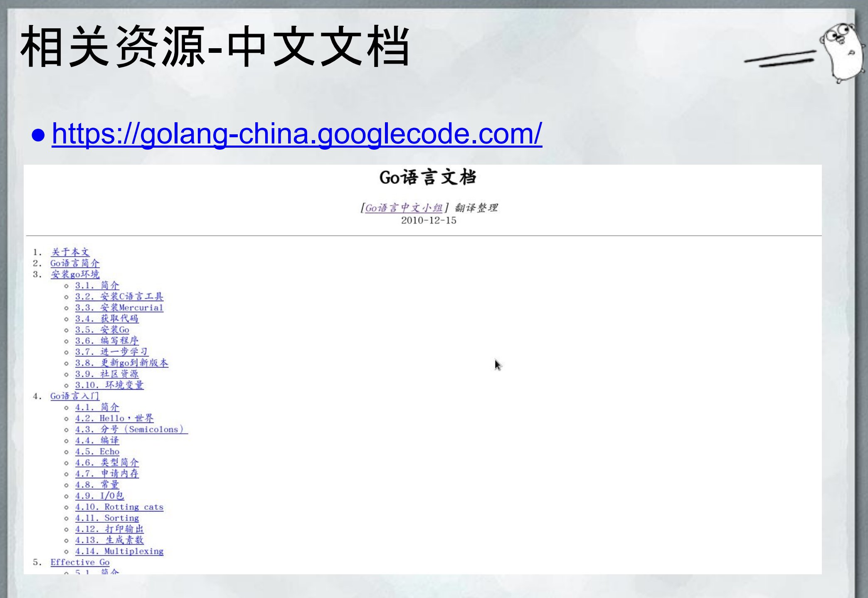The height and width of the screenshot is (598, 868).
Task: Open section 3.8 更新go到新版本
Action: click(121, 363)
